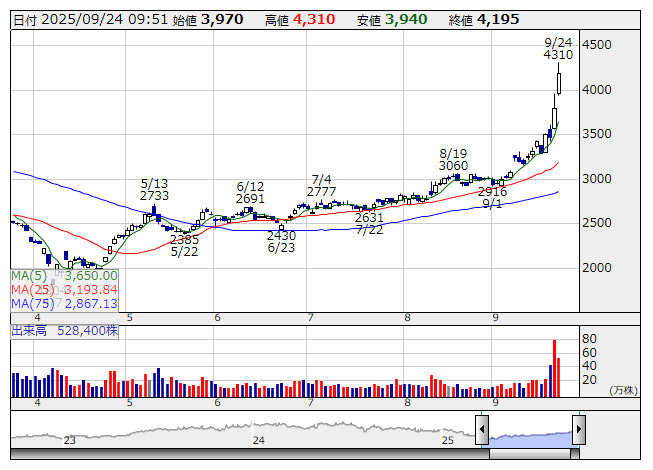Click the 2385 5/22 low label
This screenshot has width=653, height=470.
pos(184,246)
